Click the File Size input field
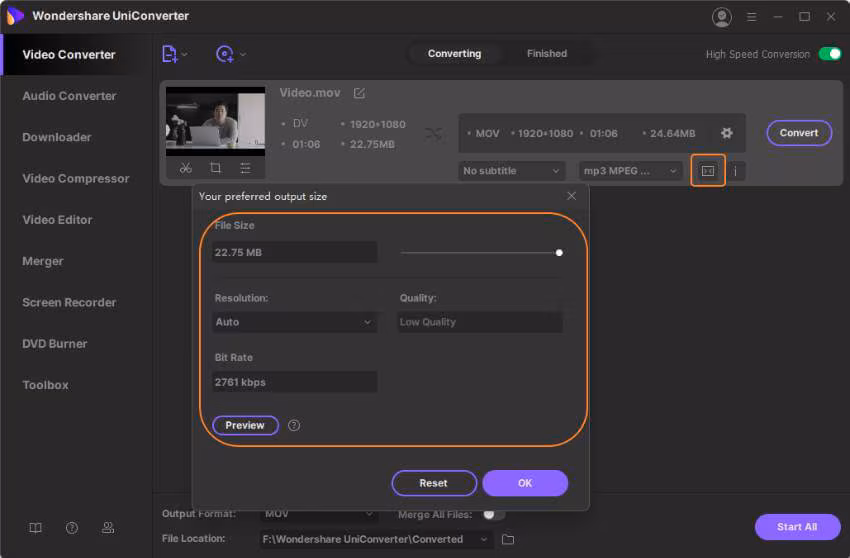Image resolution: width=850 pixels, height=558 pixels. click(295, 252)
